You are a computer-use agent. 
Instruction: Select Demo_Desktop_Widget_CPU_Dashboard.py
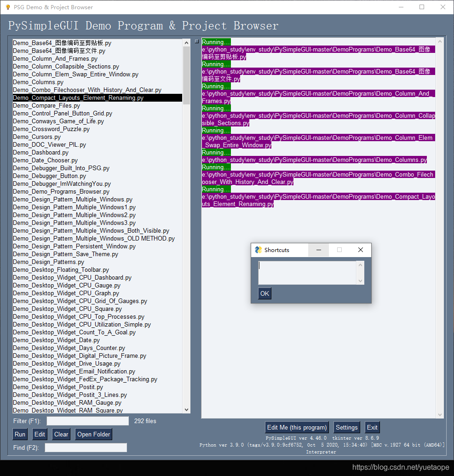click(97, 277)
